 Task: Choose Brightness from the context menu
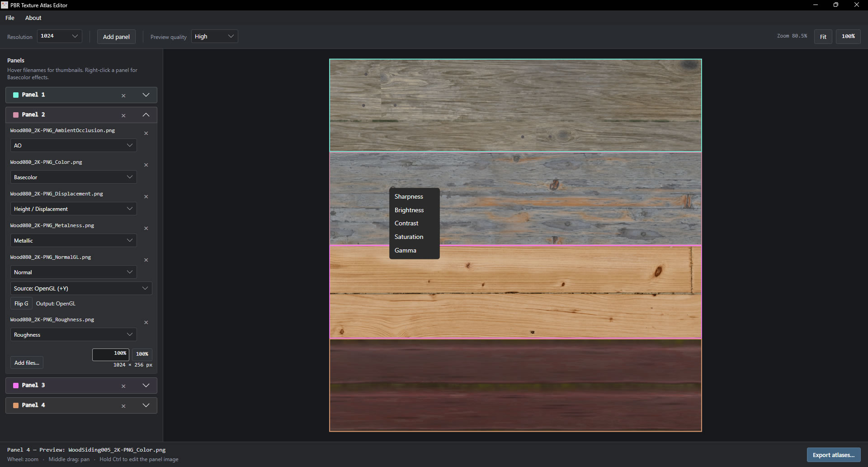pyautogui.click(x=414, y=210)
